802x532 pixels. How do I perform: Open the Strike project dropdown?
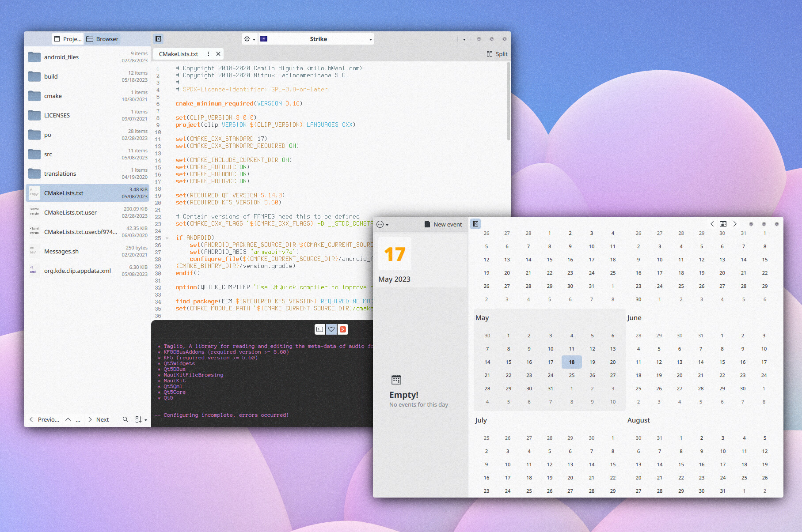(316, 39)
